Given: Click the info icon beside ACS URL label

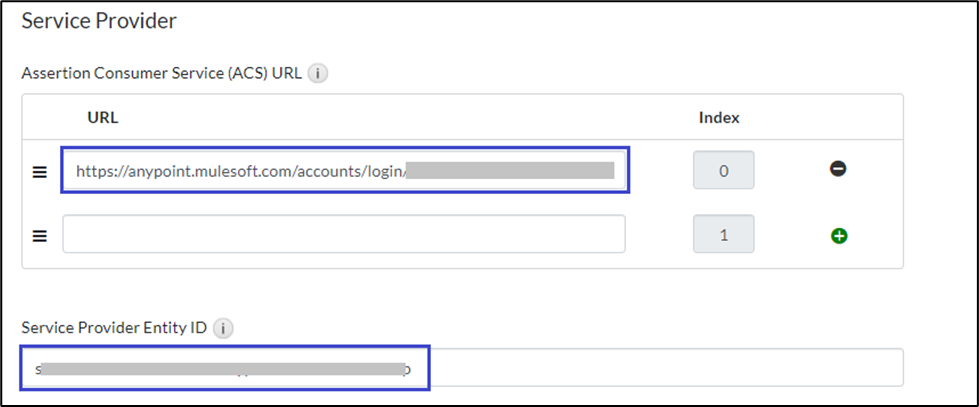Looking at the screenshot, I should (x=318, y=73).
